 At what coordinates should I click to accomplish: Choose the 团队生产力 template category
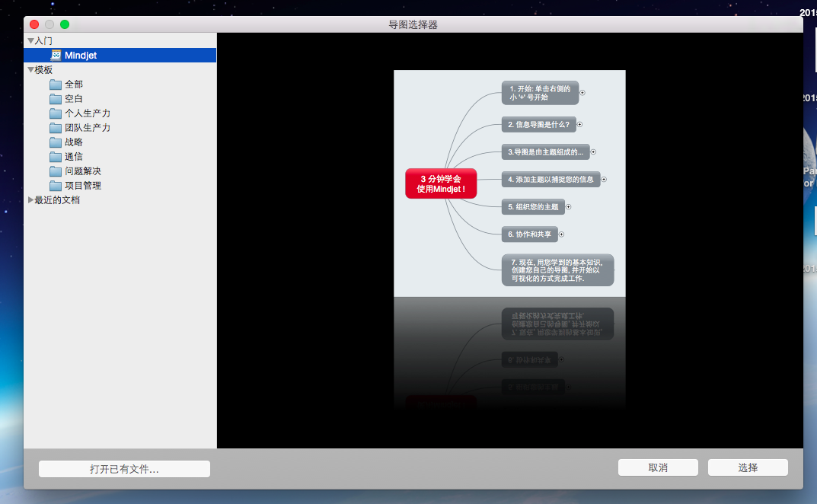pos(120,128)
